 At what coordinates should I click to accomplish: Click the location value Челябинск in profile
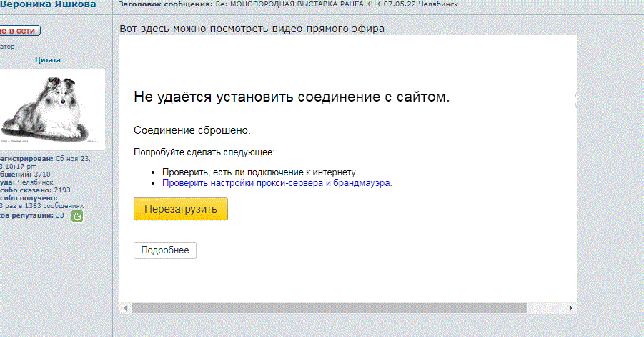(35, 182)
